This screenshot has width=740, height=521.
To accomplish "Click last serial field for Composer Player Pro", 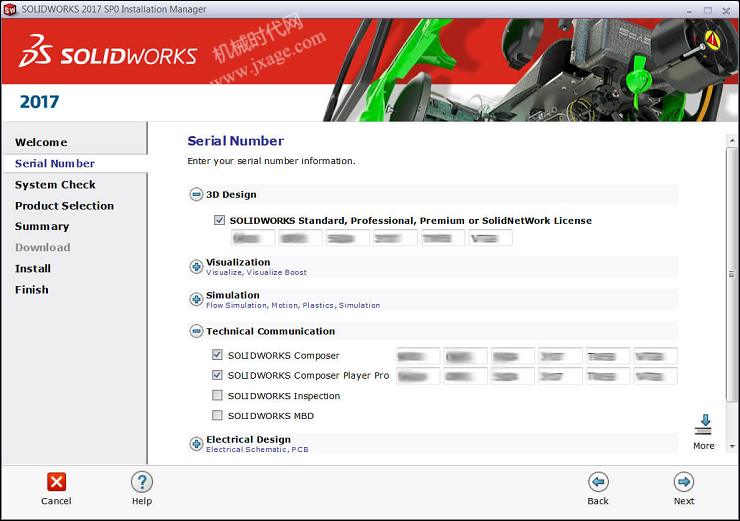I will pos(656,376).
